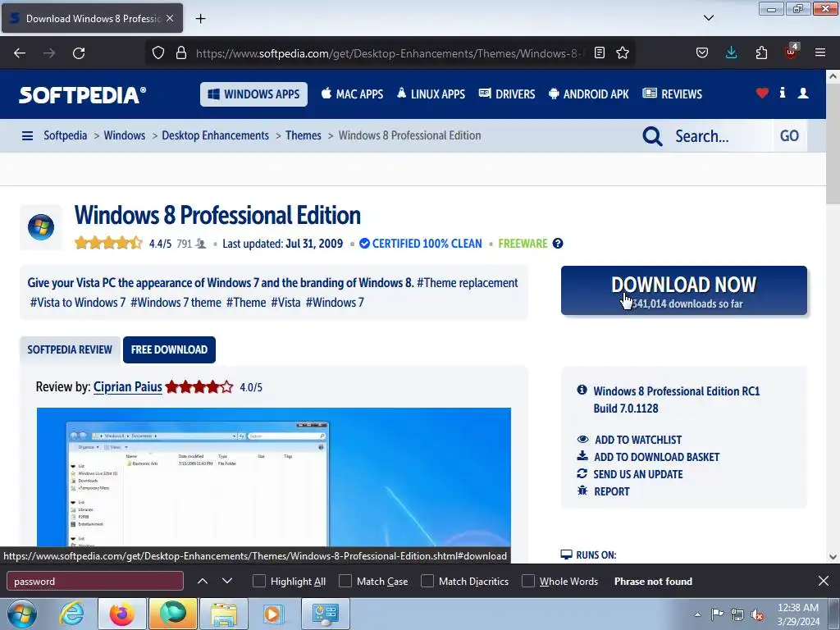Select MAC APPS navigation item
This screenshot has height=630, width=840.
[x=353, y=94]
